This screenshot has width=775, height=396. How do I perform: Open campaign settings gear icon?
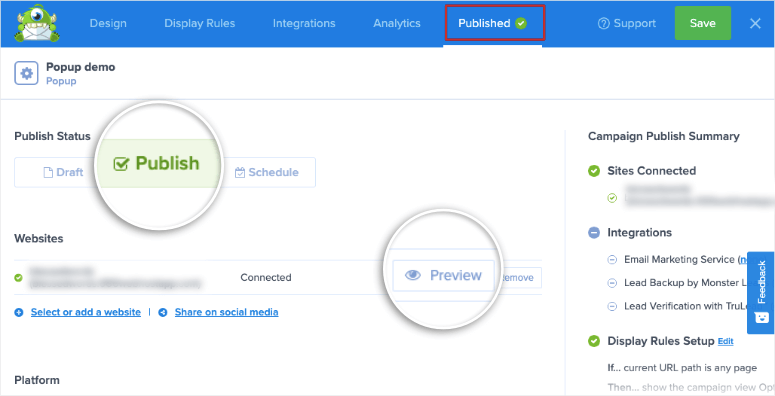(26, 74)
